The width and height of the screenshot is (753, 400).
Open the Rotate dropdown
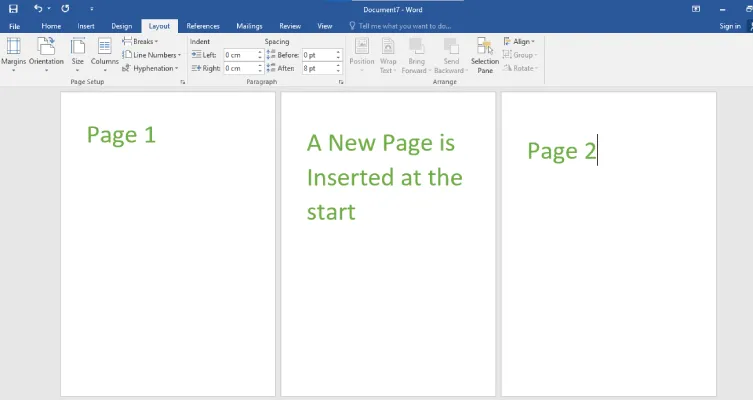point(521,68)
